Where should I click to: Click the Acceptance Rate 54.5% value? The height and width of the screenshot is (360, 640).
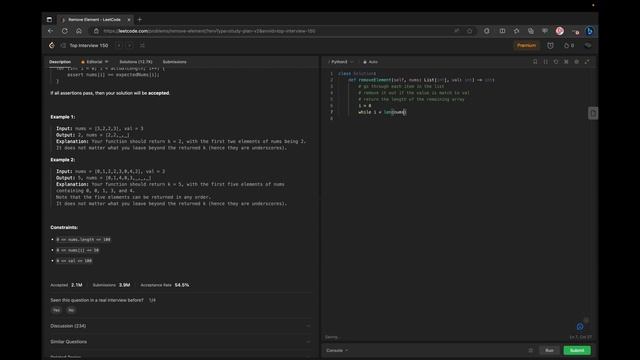coord(182,285)
